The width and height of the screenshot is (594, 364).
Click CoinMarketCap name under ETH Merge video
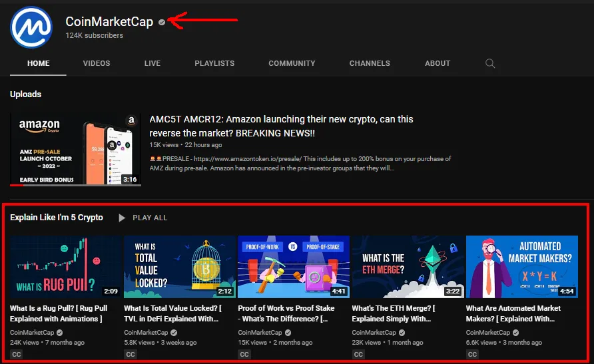pos(374,333)
